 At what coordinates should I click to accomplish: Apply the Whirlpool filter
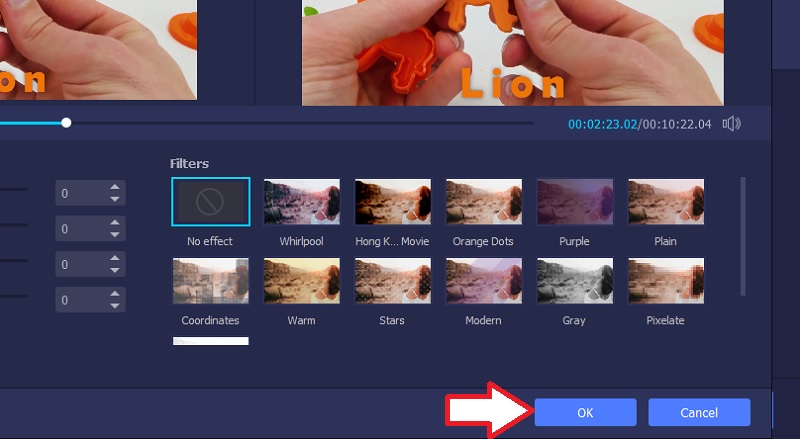tap(302, 202)
